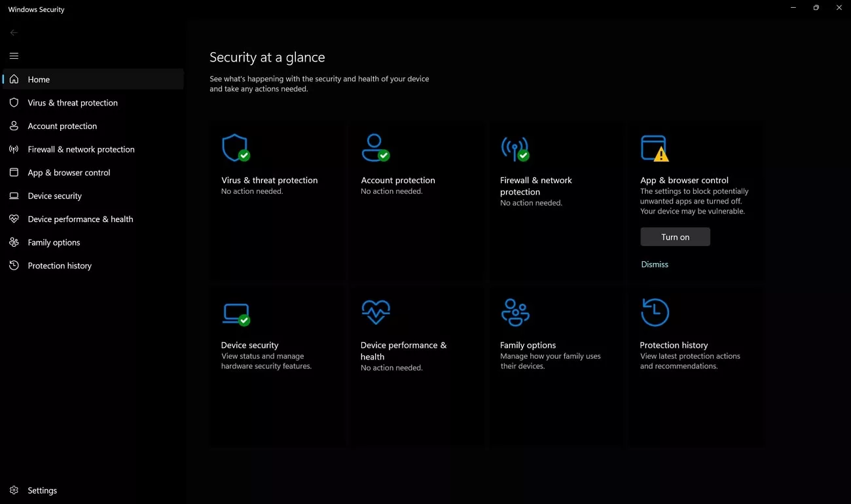Click the back arrow navigation icon
Viewport: 851px width, 504px height.
coord(13,31)
